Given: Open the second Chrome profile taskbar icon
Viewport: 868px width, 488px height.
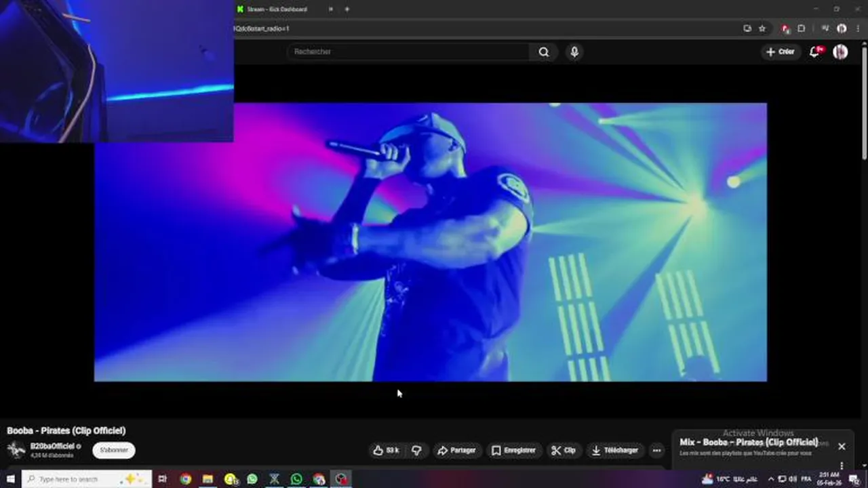Looking at the screenshot, I should point(319,479).
